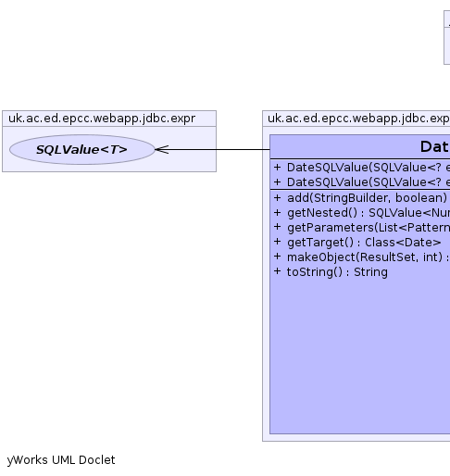
Task: Click the plus marker beside add(StringBuilder
Action: 277,197
